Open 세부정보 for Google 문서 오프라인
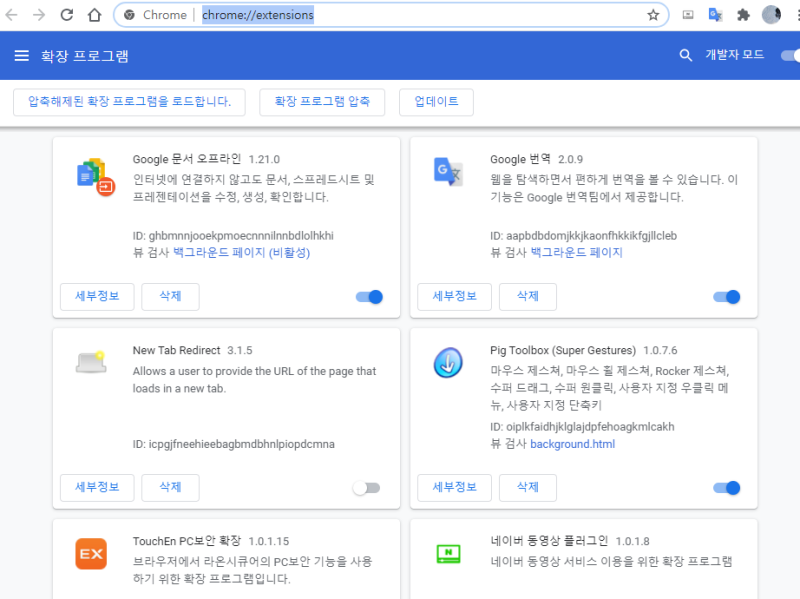800x599 pixels. coord(97,296)
